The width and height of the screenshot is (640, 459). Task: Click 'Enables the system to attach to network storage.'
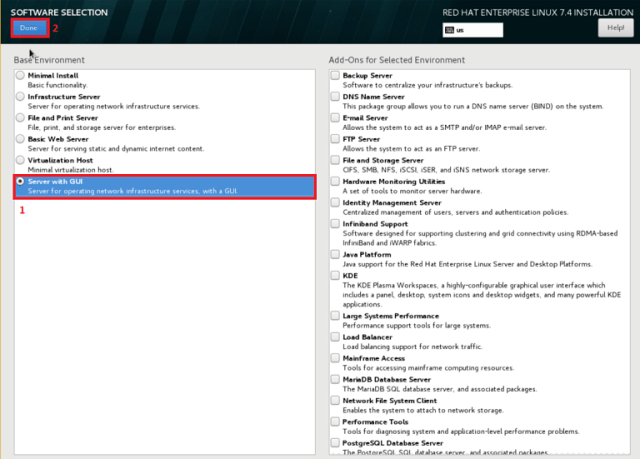(423, 410)
